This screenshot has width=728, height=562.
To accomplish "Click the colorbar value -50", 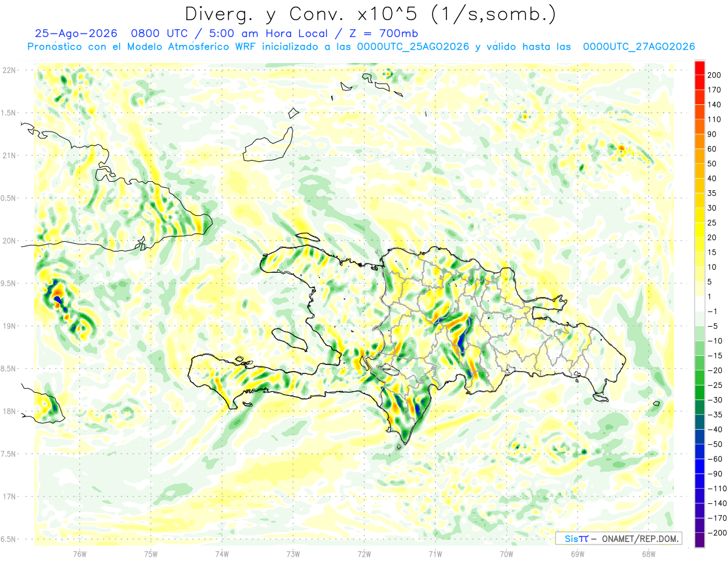I will coord(714,444).
